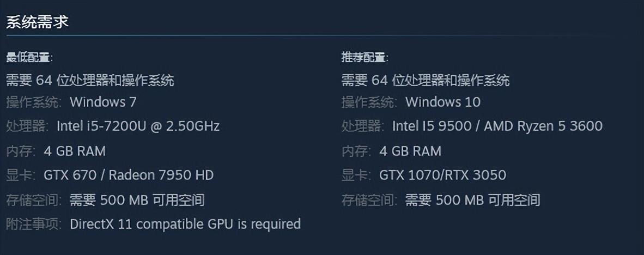Click the Intel i5-7200U @ 2.50GHz processor text
Screen dimensions: 644x255
click(x=138, y=126)
